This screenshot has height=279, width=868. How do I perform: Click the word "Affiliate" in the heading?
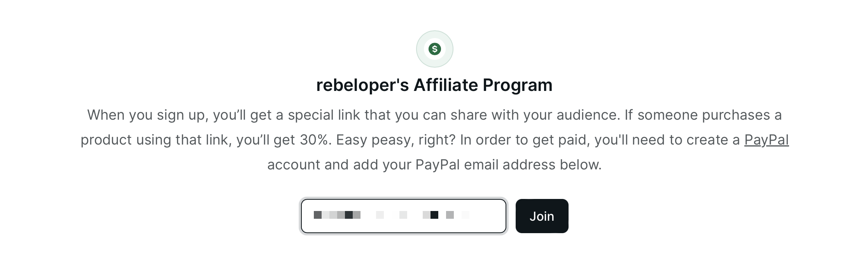point(446,85)
